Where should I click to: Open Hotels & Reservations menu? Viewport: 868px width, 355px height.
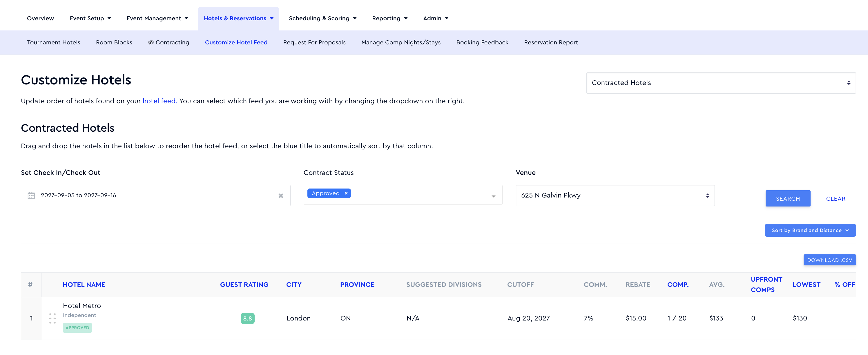click(239, 18)
